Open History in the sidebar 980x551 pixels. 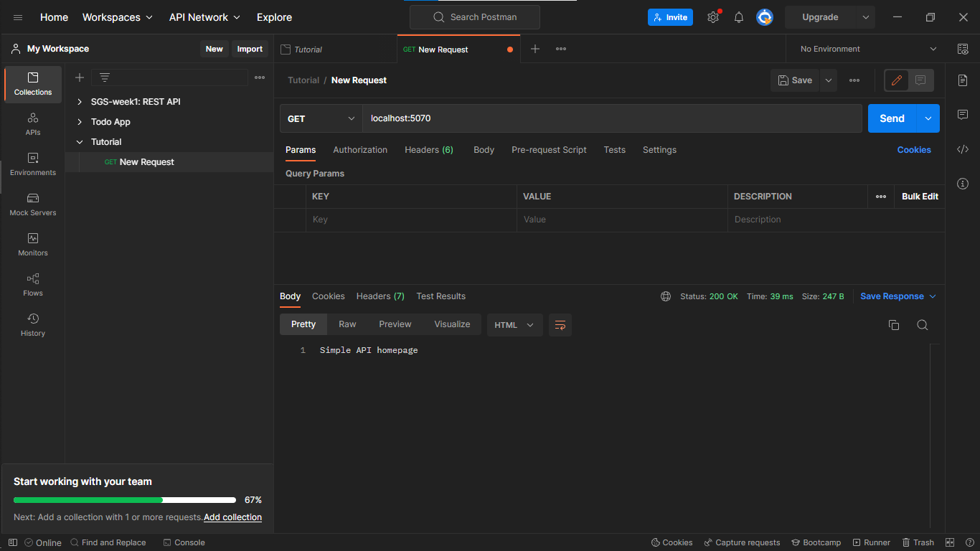33,324
